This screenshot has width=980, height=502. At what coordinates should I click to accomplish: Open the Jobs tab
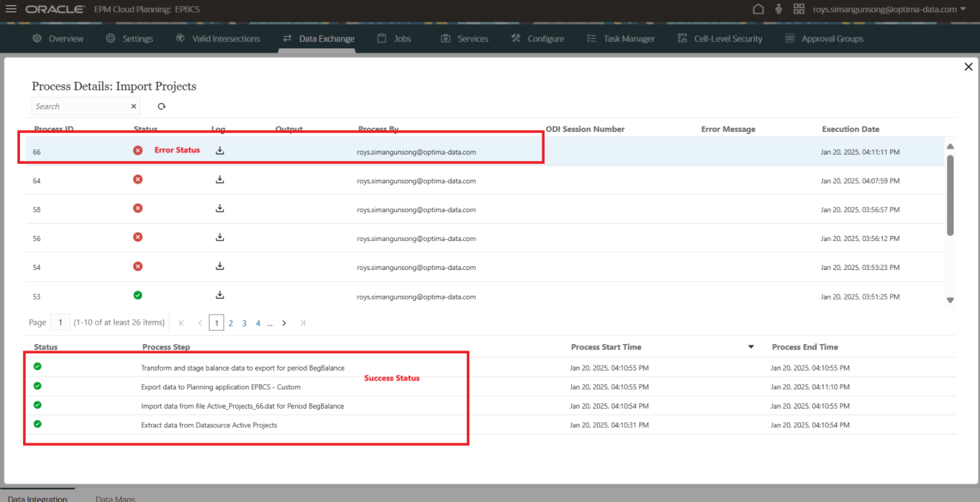(x=394, y=39)
